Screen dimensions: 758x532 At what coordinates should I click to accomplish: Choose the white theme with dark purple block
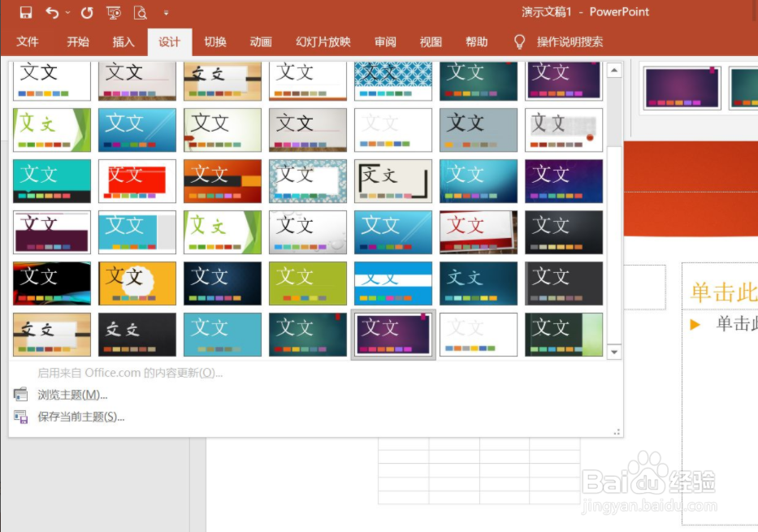tap(52, 232)
